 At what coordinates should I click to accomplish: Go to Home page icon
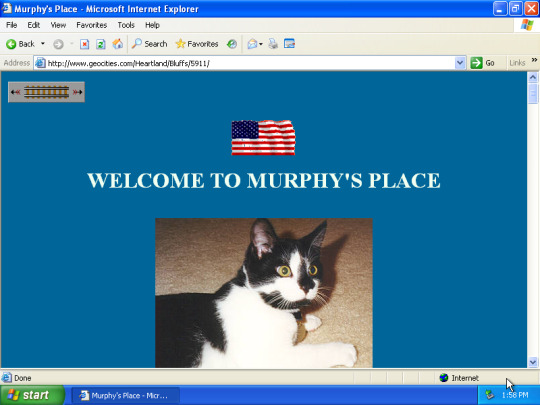tap(117, 44)
